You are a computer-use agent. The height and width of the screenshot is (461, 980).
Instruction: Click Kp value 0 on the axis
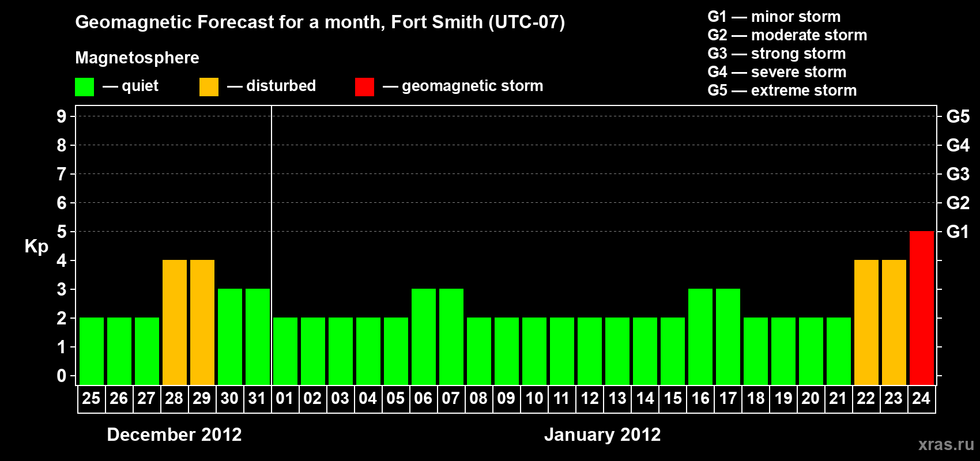[62, 376]
